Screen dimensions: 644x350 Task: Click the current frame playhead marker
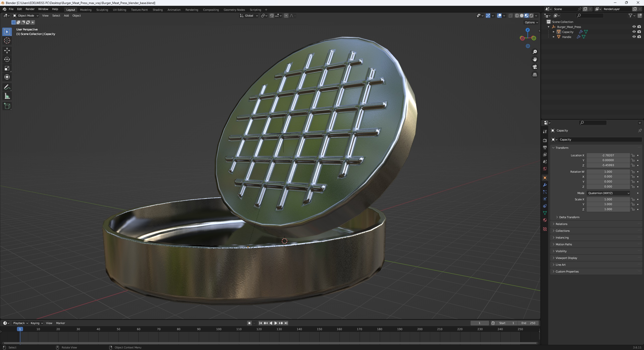[x=20, y=329]
